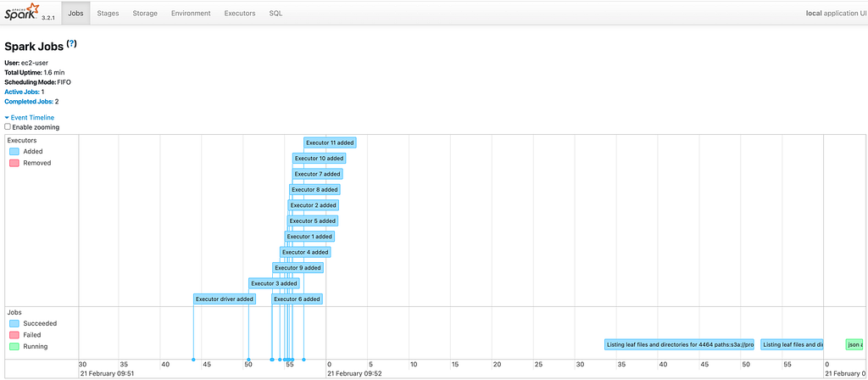Click the red Failed jobs legend swatch
The width and height of the screenshot is (868, 380).
(x=14, y=335)
